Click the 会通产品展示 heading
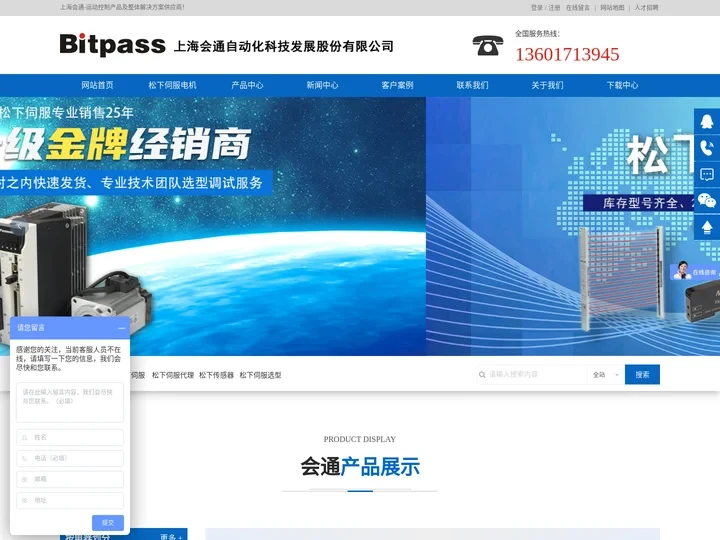This screenshot has height=540, width=720. pos(360,467)
